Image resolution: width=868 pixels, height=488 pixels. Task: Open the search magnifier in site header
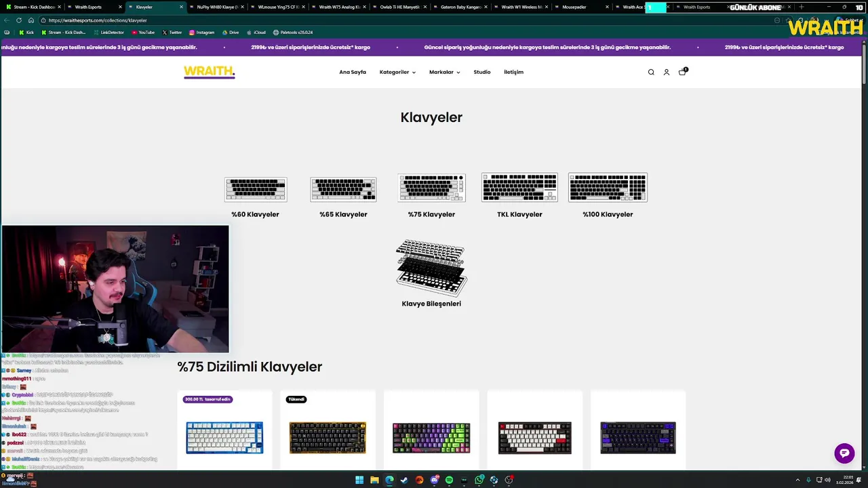651,72
